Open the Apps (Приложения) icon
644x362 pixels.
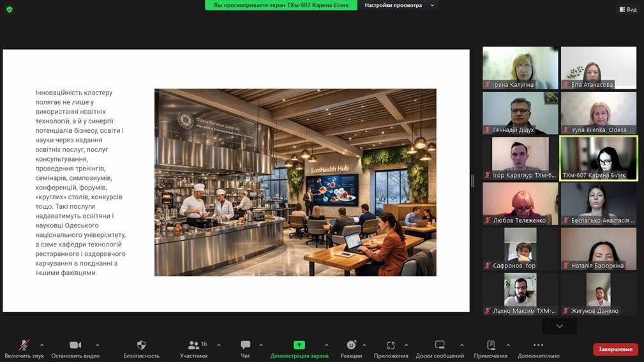click(x=391, y=345)
